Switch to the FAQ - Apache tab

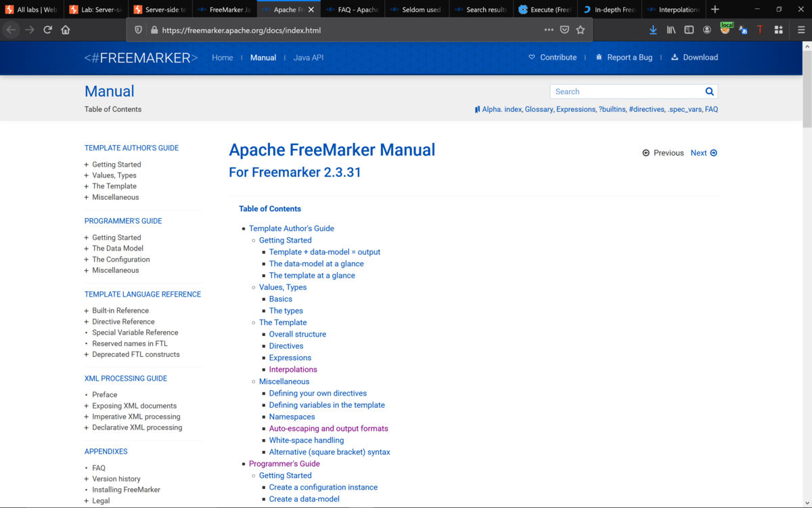(x=353, y=9)
